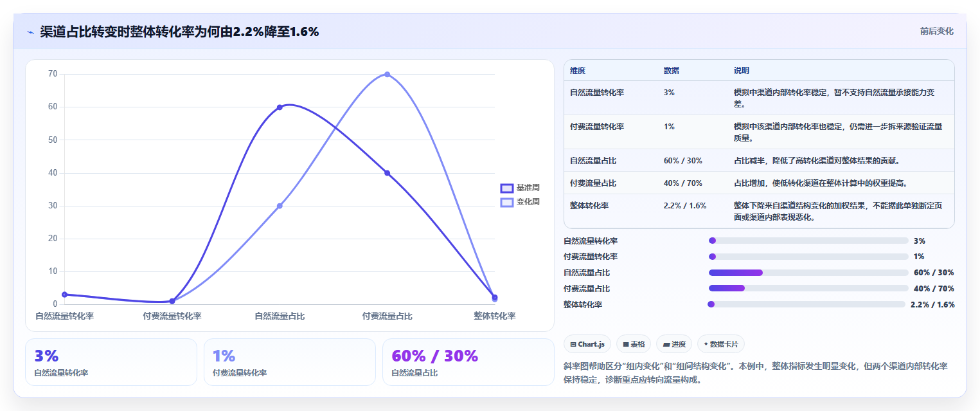This screenshot has width=980, height=411.
Task: Click the x-axis label 整体转化率
Action: click(x=495, y=316)
